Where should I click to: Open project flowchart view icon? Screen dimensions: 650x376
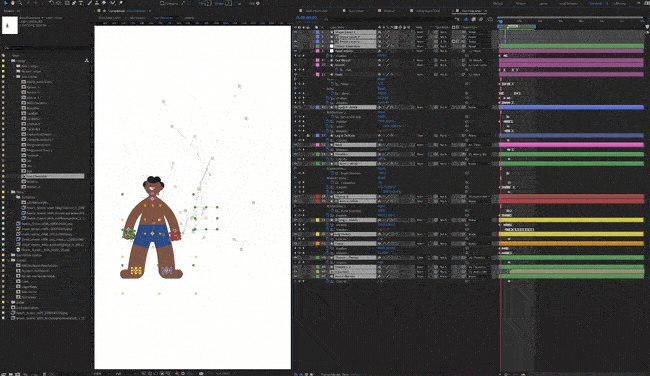coord(87,61)
